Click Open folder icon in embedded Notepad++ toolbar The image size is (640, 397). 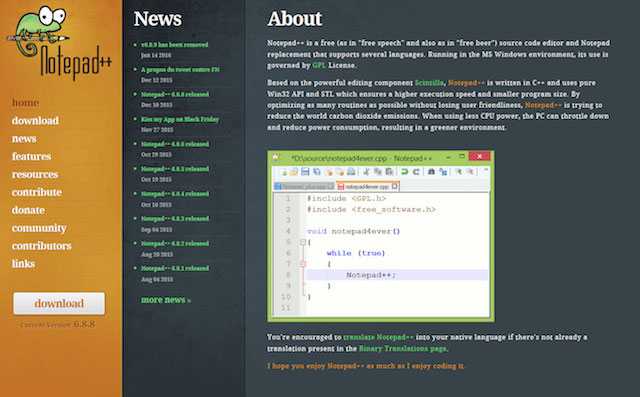294,171
